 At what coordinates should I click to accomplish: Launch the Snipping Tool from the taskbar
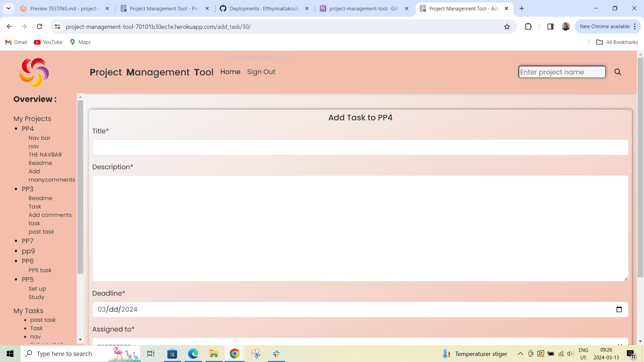click(255, 354)
